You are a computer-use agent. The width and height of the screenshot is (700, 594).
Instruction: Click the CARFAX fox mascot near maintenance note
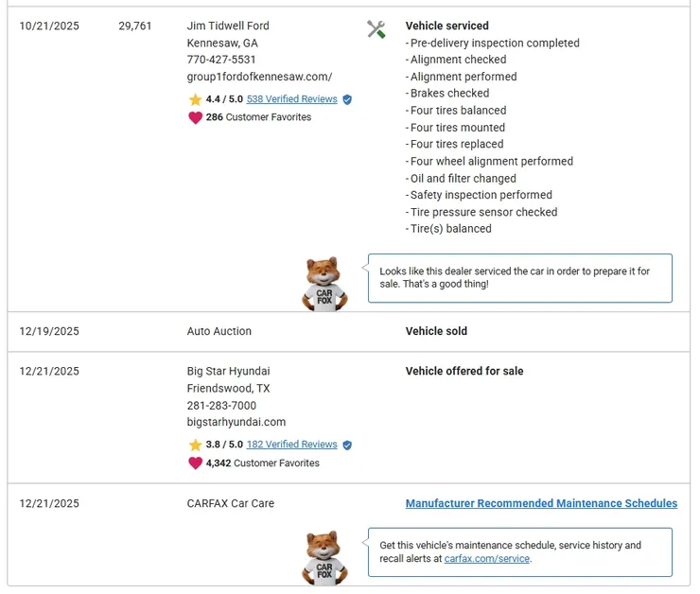tap(324, 558)
